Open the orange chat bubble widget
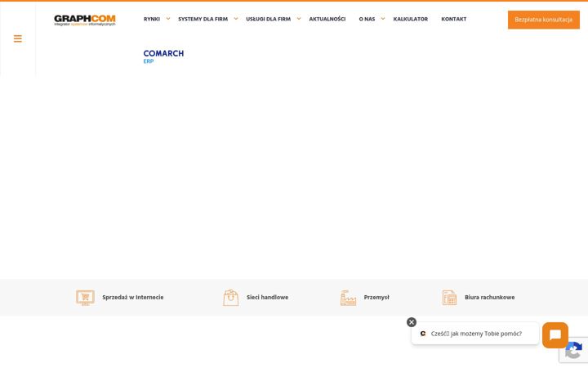The image size is (588, 368). tap(555, 335)
